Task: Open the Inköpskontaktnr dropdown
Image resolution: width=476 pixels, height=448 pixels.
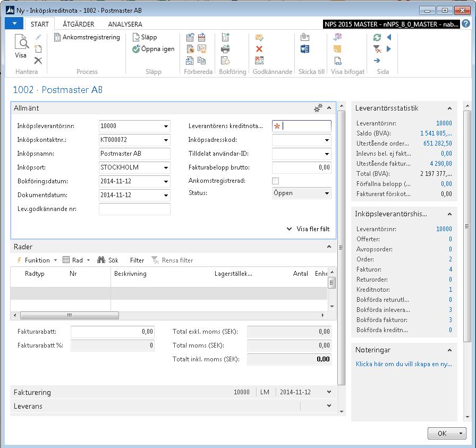Action: 166,140
